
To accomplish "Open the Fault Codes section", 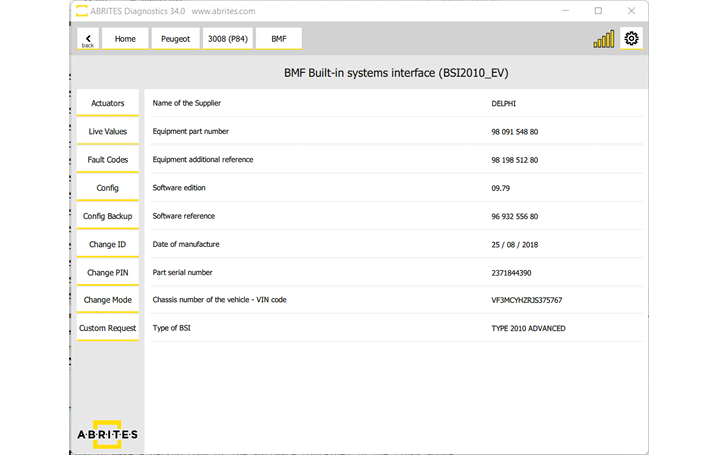I will tap(108, 160).
